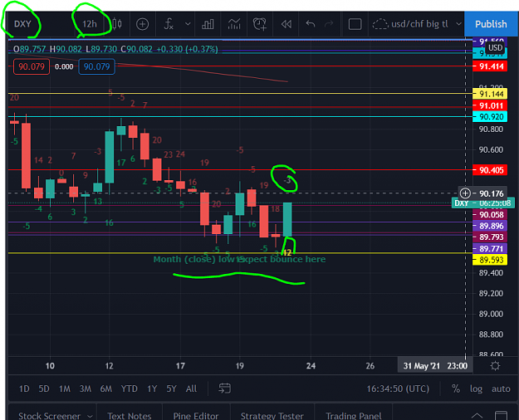
Task: Click the red 90.079 sell price box
Action: pyautogui.click(x=32, y=66)
